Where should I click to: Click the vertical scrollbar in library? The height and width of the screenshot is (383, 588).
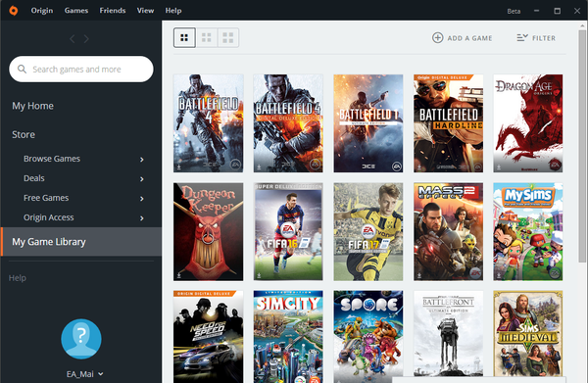click(582, 146)
